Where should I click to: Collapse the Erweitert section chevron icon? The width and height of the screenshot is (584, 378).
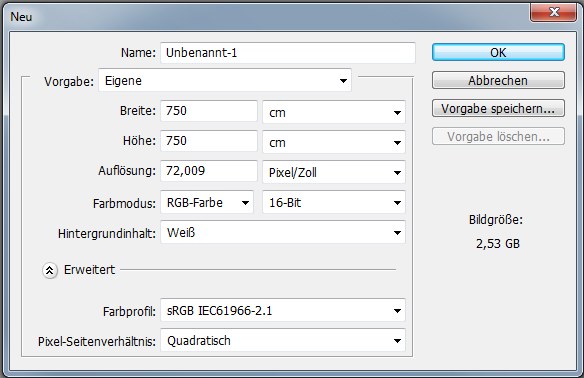click(50, 270)
